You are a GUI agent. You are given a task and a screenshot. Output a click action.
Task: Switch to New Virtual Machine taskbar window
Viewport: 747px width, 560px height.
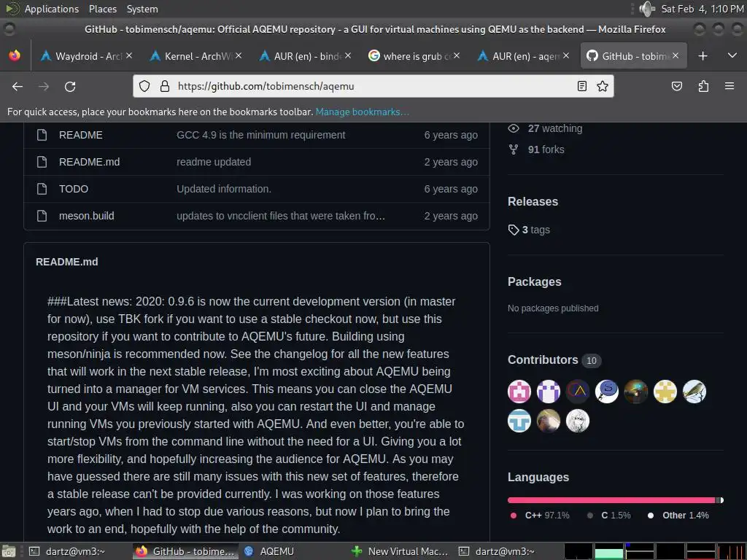coord(400,551)
